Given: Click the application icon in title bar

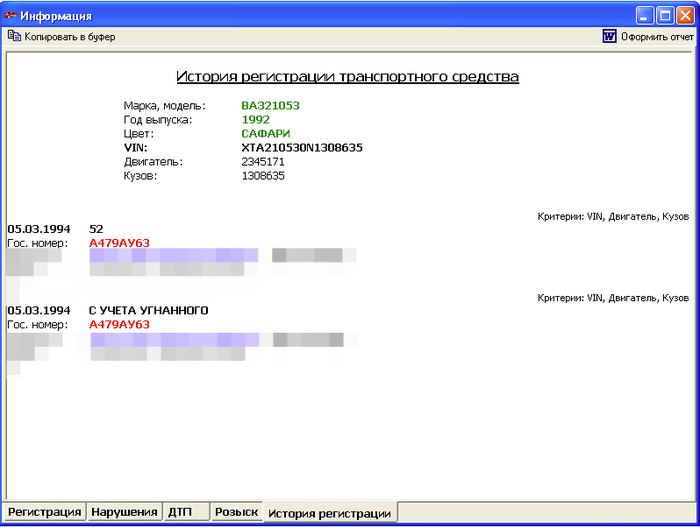Looking at the screenshot, I should point(11,16).
